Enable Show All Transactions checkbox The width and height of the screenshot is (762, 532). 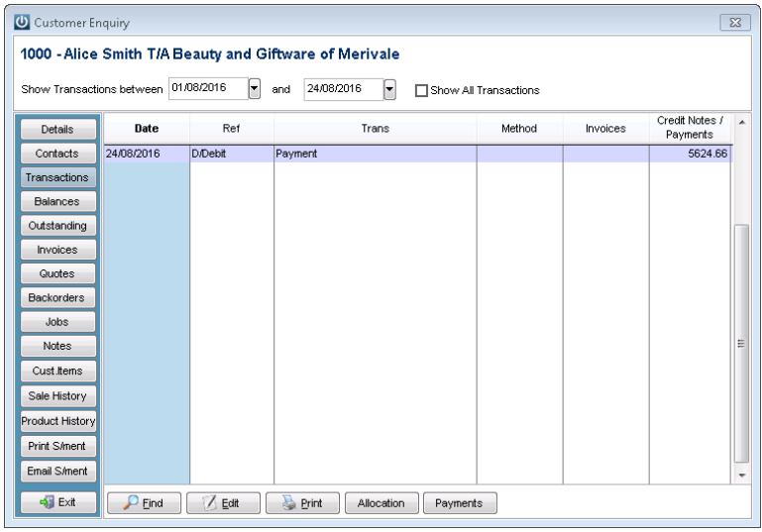point(421,90)
